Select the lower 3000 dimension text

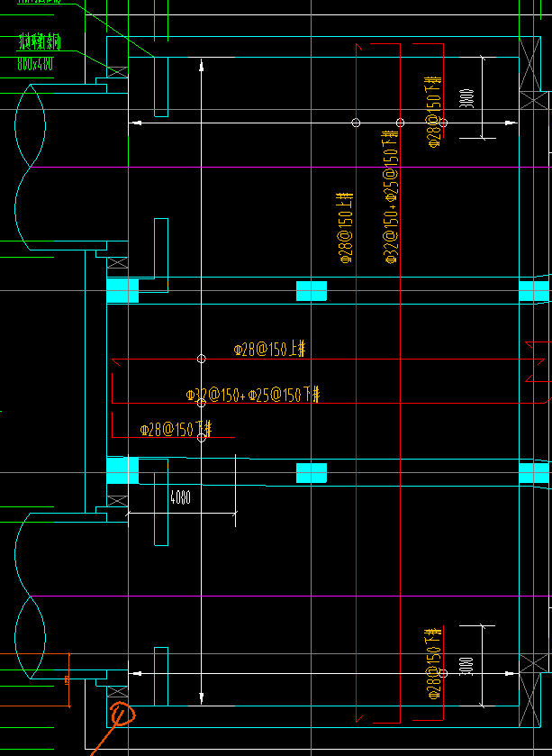(x=467, y=666)
